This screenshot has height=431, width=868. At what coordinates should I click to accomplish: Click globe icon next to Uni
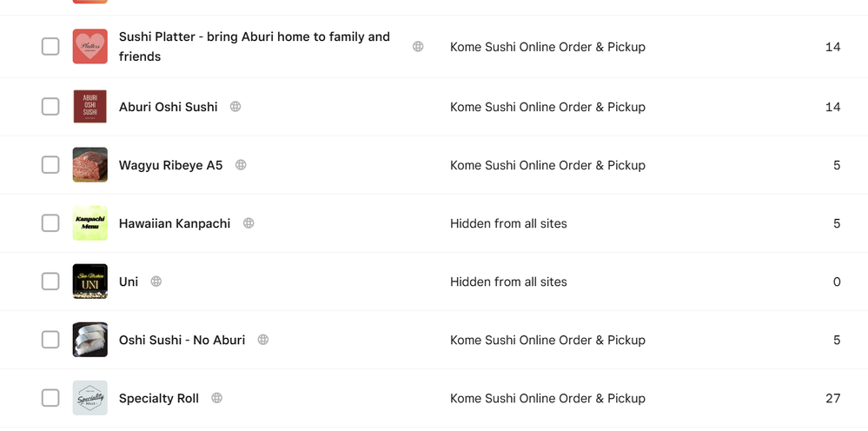click(156, 282)
